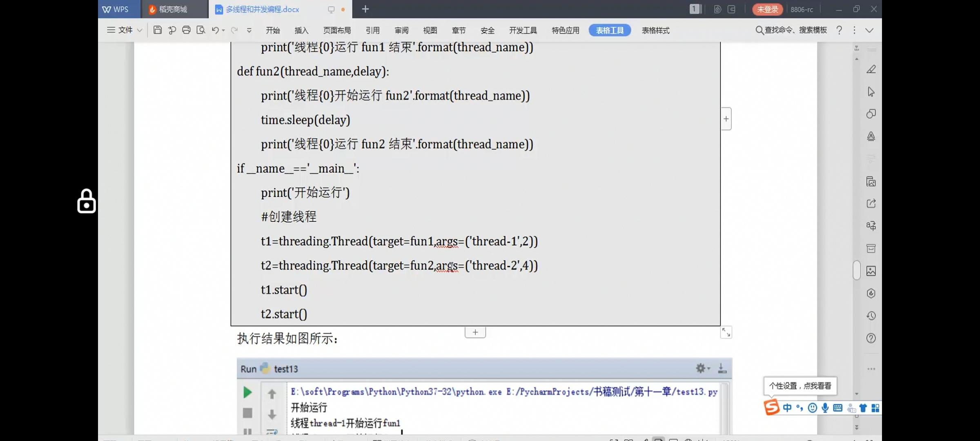Open the 插入 ribbon tab

pyautogui.click(x=301, y=30)
